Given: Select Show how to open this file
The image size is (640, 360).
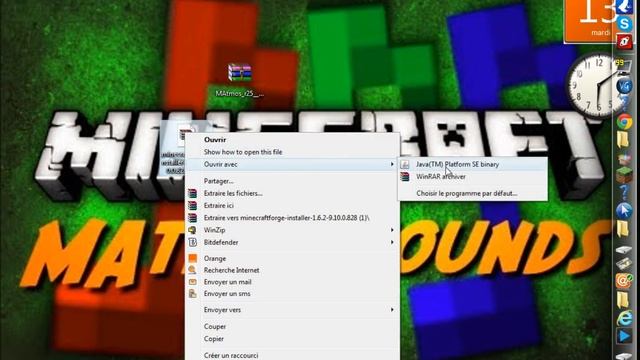Looking at the screenshot, I should pyautogui.click(x=291, y=152).
